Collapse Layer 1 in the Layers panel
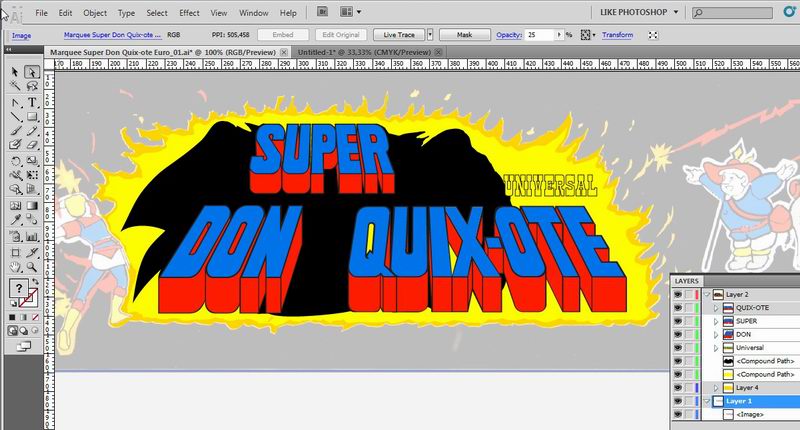The image size is (800, 430). [x=707, y=401]
